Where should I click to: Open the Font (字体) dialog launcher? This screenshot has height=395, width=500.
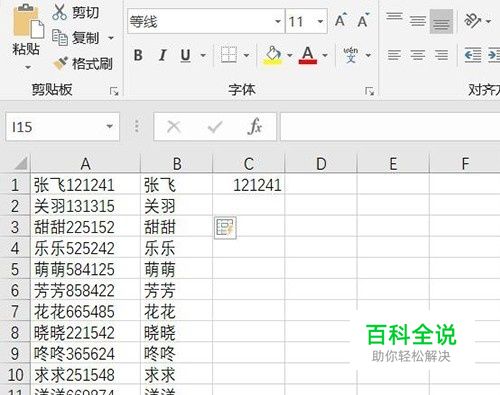[x=369, y=91]
